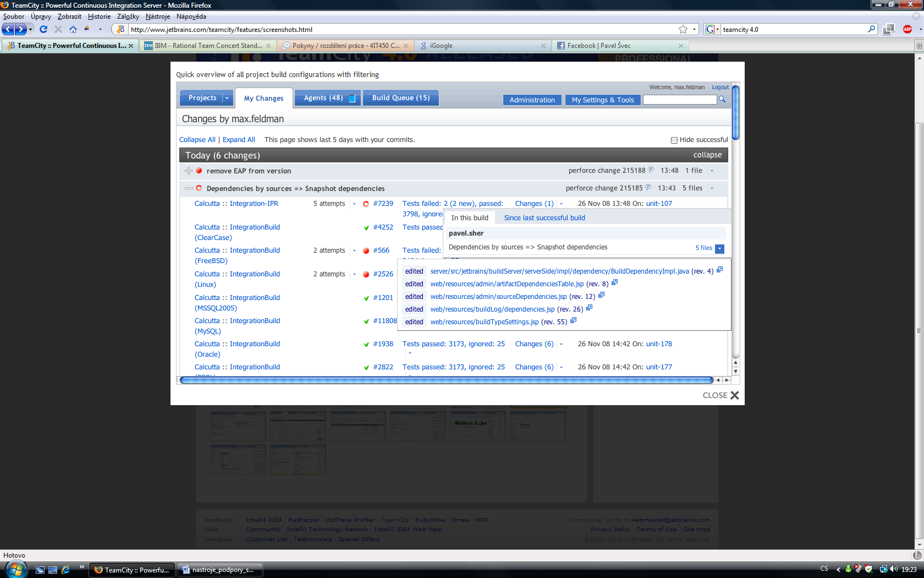Image resolution: width=924 pixels, height=578 pixels.
Task: Reload the page with the refresh icon
Action: (x=43, y=29)
